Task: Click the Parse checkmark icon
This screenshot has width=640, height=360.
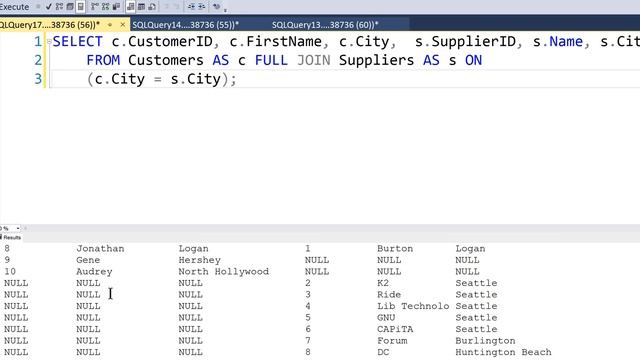Action: coord(49,7)
